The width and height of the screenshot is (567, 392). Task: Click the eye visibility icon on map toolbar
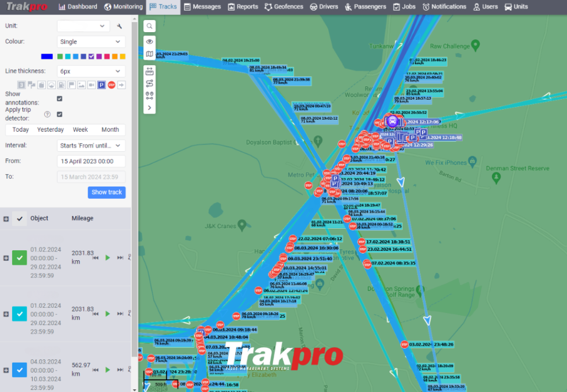point(150,42)
